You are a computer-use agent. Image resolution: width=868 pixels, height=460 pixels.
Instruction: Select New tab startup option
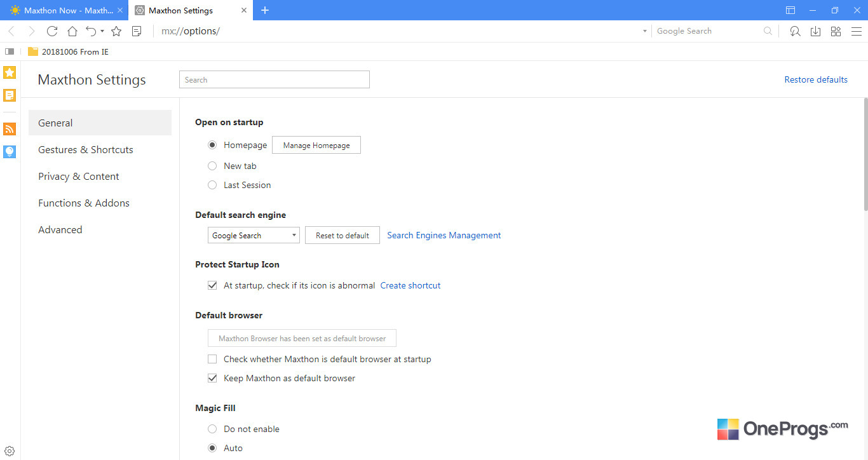[x=212, y=166]
